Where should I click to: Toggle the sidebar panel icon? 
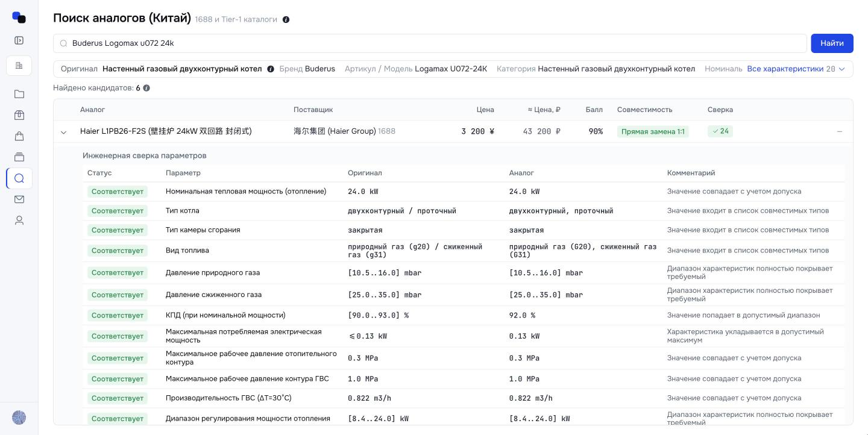19,40
